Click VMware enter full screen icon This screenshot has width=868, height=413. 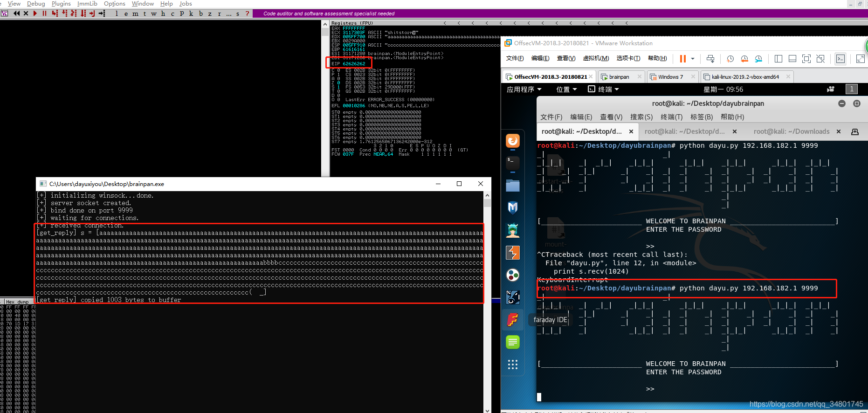point(806,59)
